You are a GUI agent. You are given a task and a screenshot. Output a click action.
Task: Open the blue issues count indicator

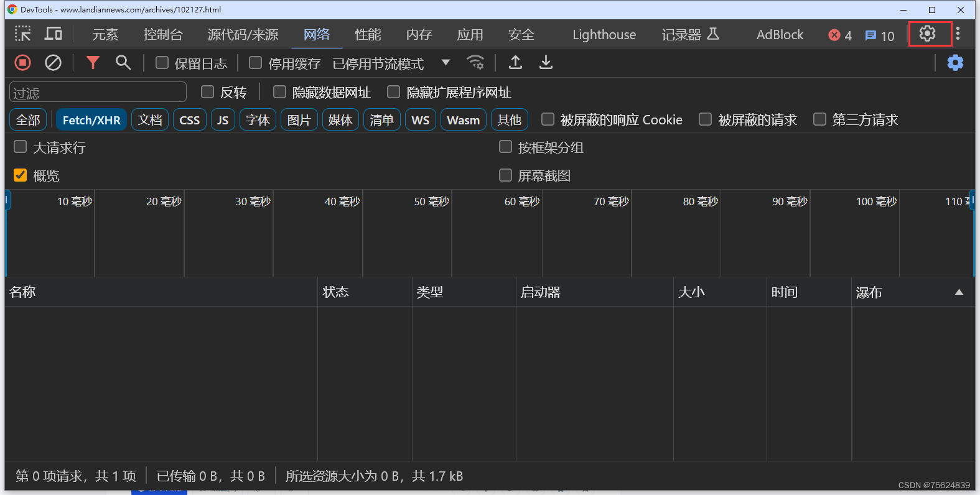point(880,35)
